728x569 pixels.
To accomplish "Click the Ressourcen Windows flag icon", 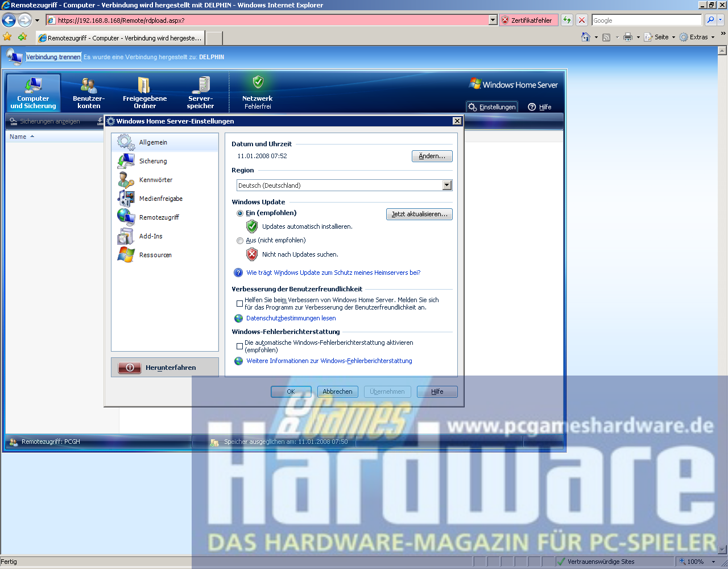I will [126, 255].
